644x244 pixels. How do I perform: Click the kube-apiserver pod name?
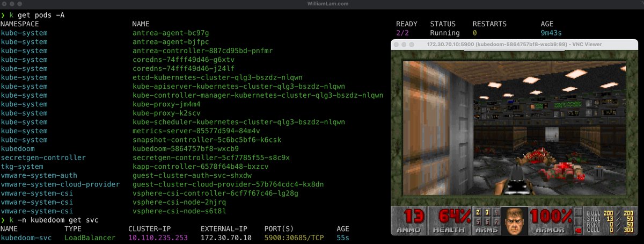238,86
